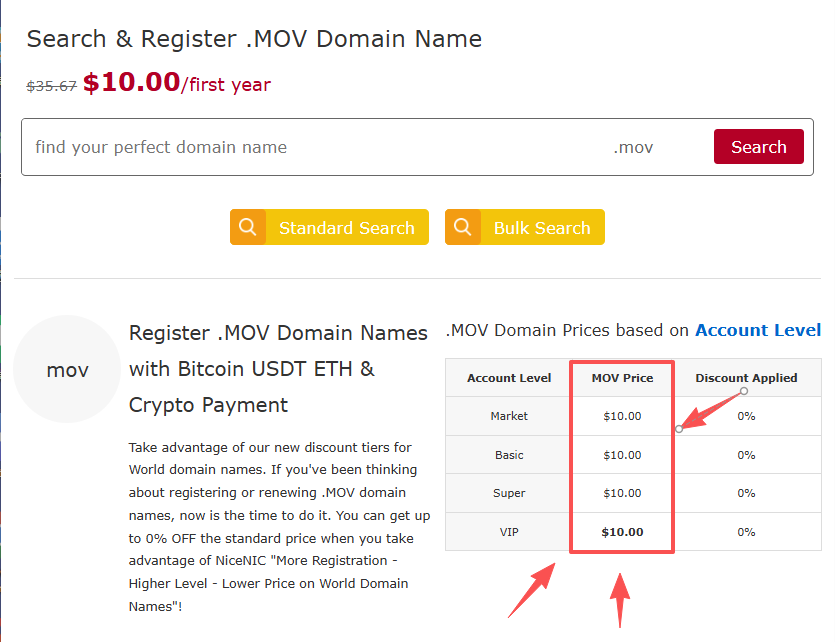Click the Standard Search button

[347, 227]
